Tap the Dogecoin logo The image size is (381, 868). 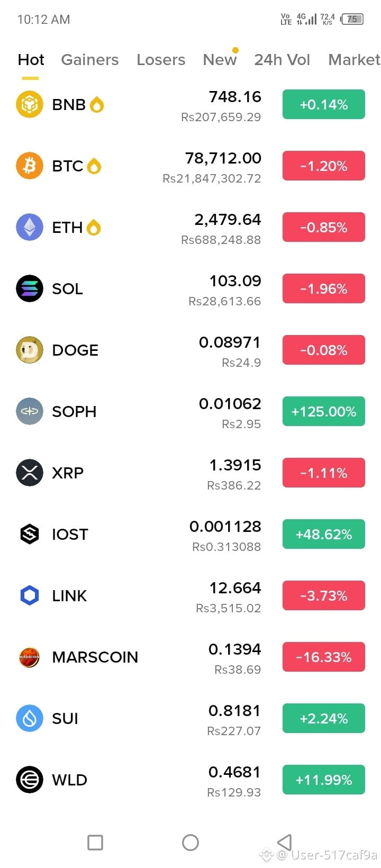(30, 350)
